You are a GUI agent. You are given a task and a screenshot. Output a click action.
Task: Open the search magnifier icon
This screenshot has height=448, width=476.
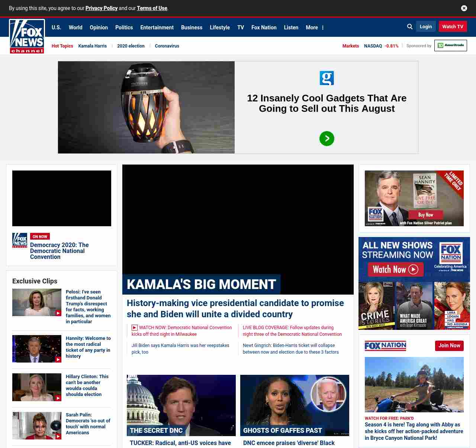point(410,27)
